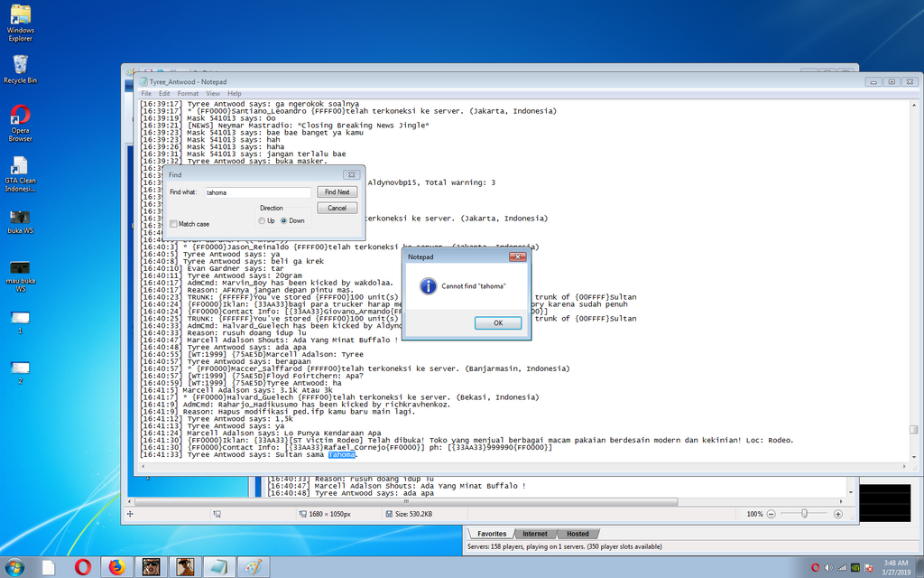Select the desktop file named 2
The image size is (924, 578).
[20, 373]
